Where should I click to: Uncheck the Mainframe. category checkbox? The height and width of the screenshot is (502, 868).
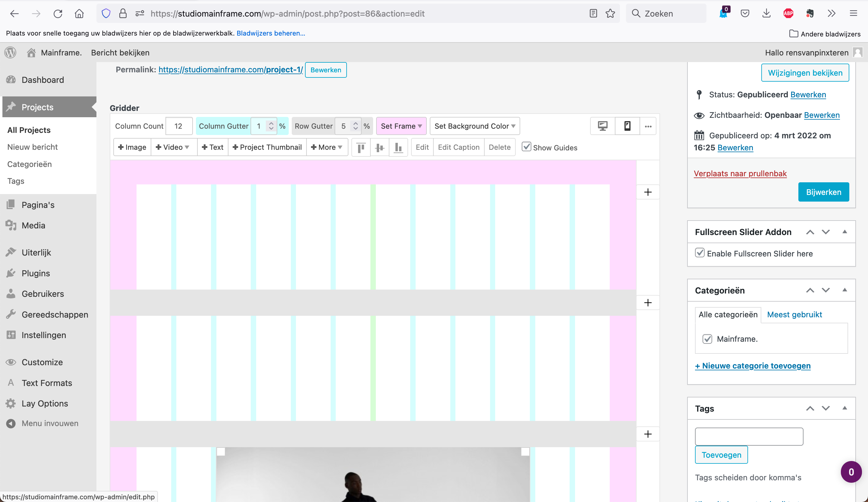[707, 339]
